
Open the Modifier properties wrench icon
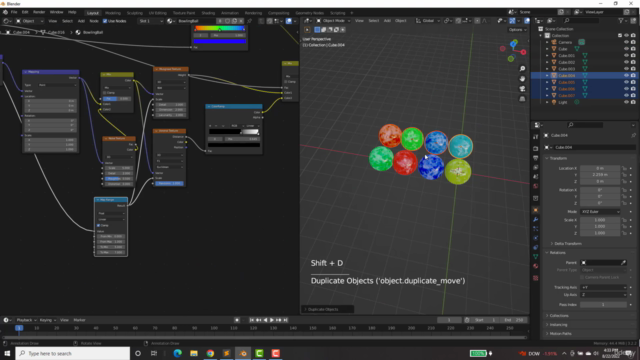536,220
